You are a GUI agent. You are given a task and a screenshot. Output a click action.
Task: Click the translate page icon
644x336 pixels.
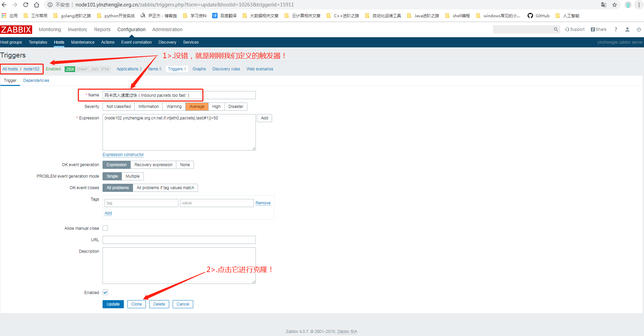click(604, 5)
